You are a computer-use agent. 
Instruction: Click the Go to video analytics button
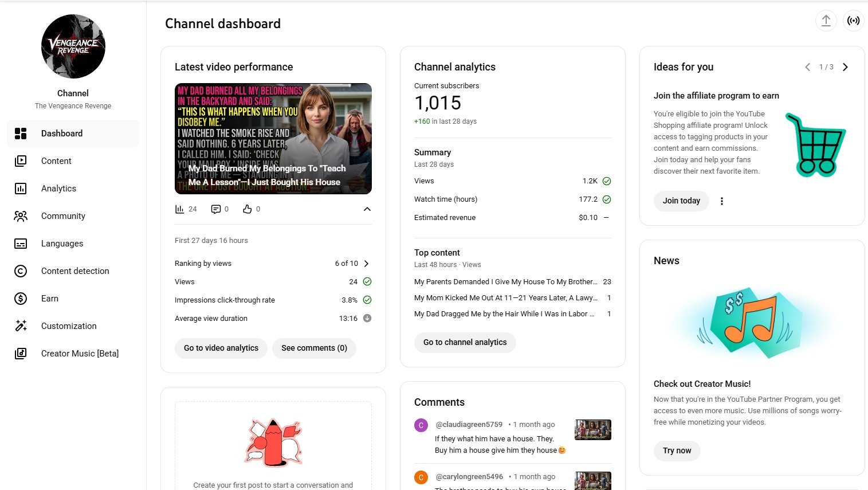tap(221, 348)
